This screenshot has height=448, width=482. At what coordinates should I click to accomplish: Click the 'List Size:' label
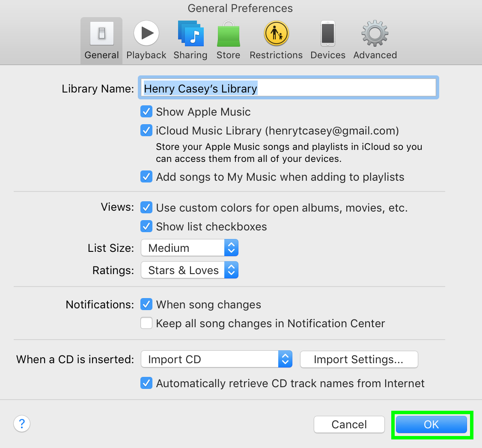tap(111, 248)
